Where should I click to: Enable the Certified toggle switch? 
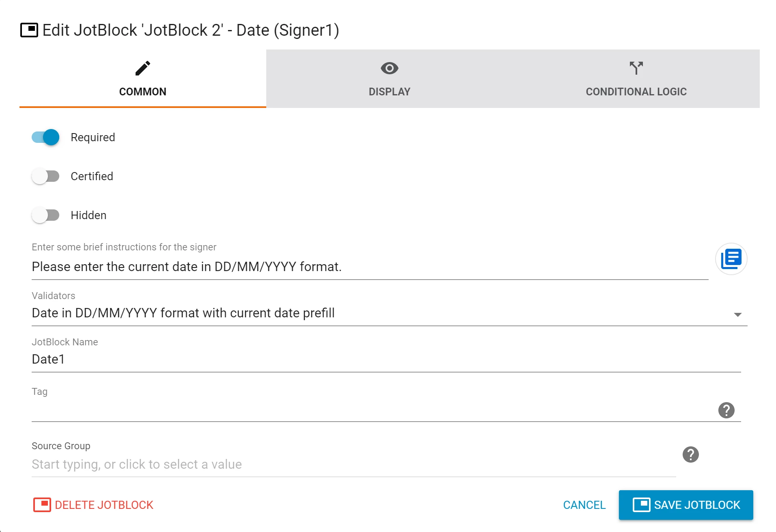tap(45, 176)
